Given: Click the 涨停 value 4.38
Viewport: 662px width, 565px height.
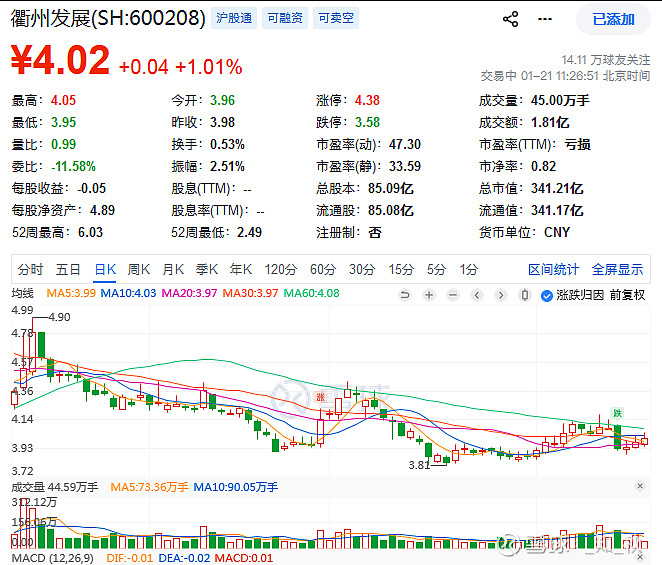Looking at the screenshot, I should pyautogui.click(x=367, y=101).
